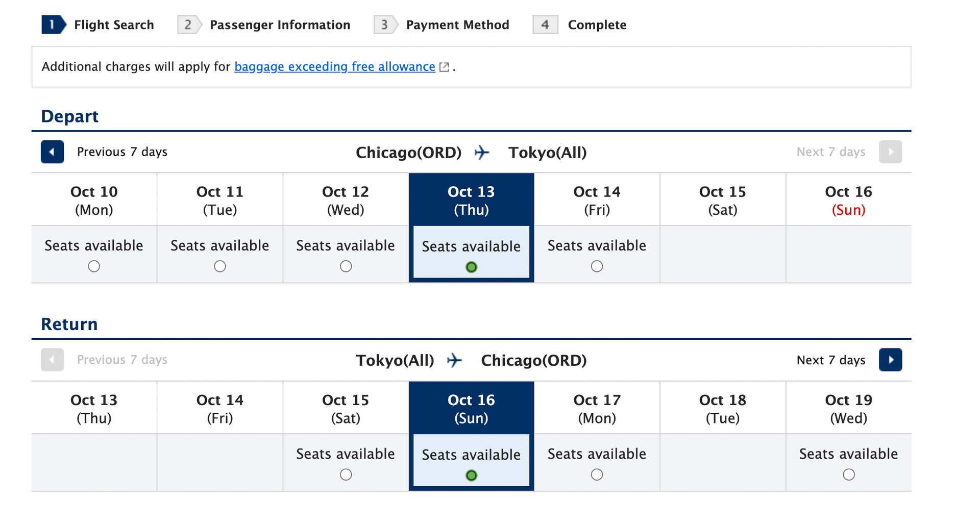
Task: Select the Oct 16 (Sun) return date header
Action: tap(471, 408)
